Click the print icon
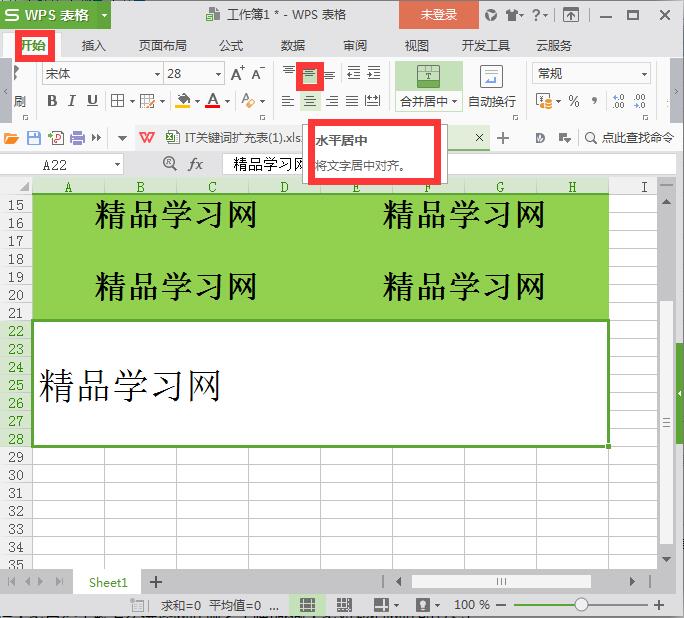 click(78, 138)
